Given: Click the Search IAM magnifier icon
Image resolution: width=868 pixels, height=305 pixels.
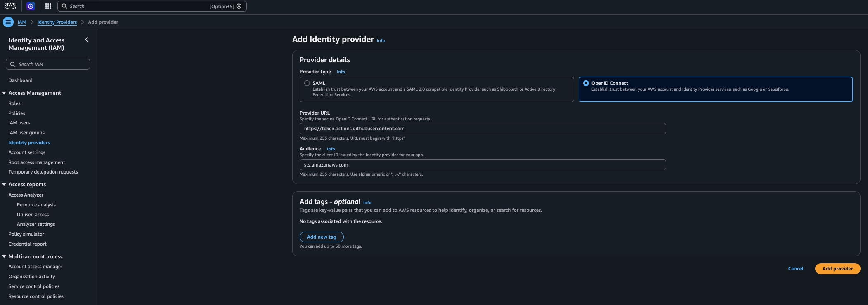Looking at the screenshot, I should (x=13, y=64).
